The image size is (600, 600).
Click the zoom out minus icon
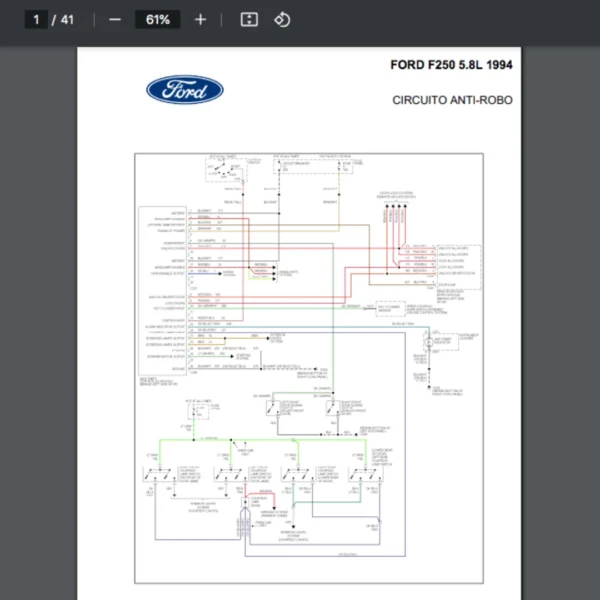(x=115, y=19)
